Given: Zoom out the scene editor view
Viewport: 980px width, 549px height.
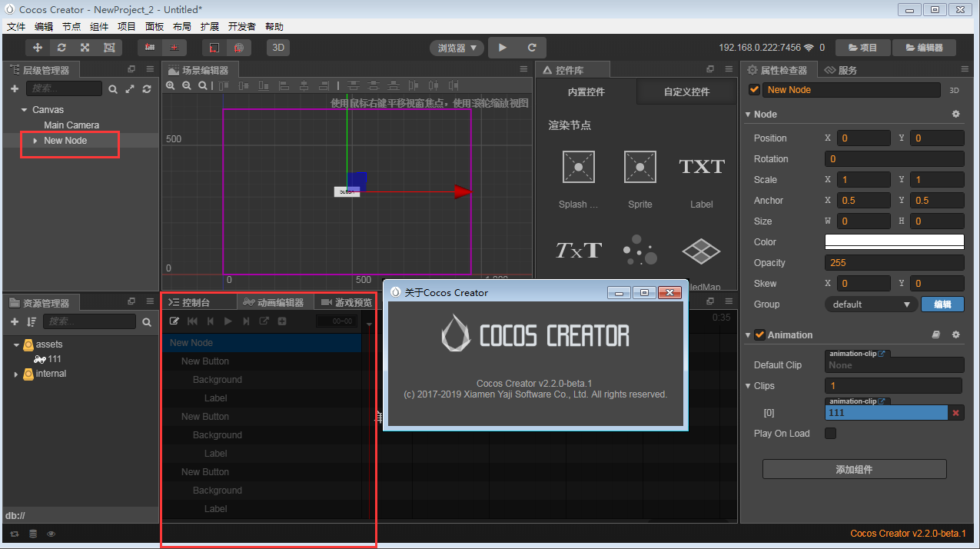Looking at the screenshot, I should 187,85.
